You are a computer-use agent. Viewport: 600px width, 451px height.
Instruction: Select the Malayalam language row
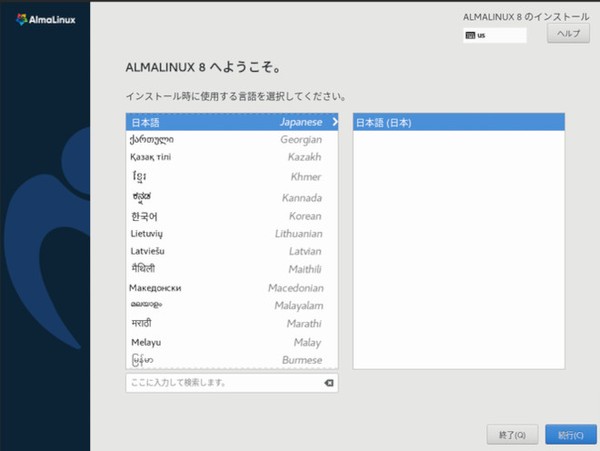232,305
